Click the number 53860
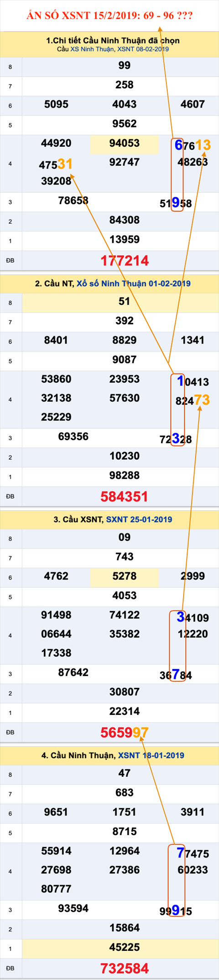 click(56, 379)
